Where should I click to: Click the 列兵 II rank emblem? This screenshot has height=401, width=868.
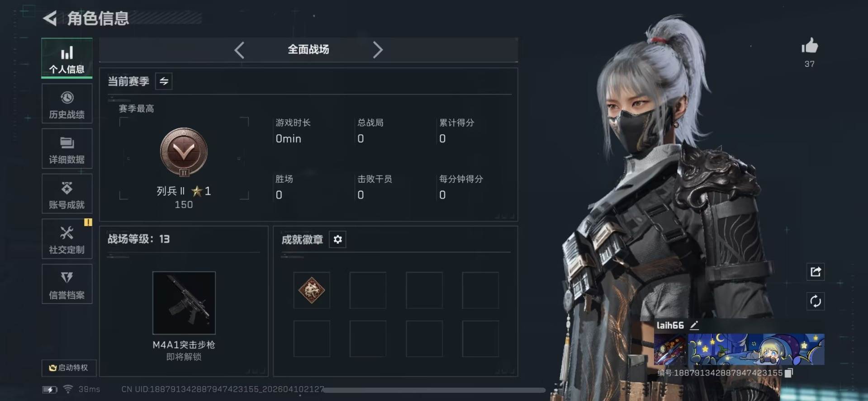184,152
